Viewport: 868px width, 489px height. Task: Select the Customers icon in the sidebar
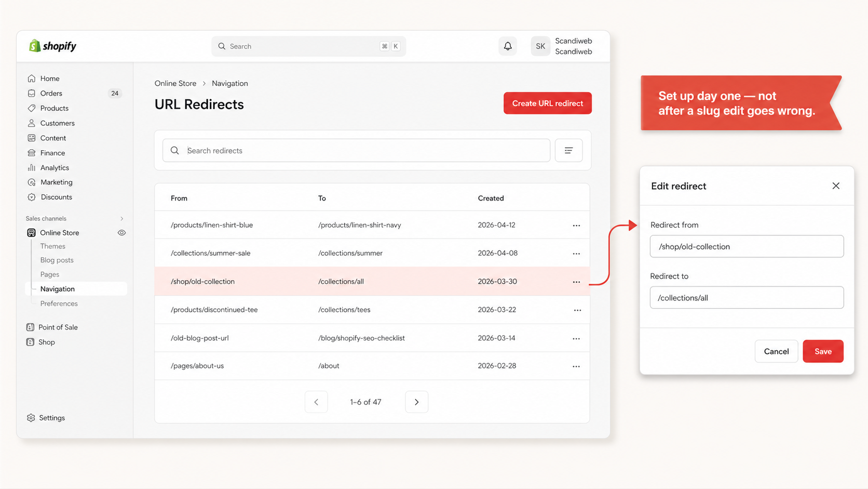pyautogui.click(x=32, y=123)
